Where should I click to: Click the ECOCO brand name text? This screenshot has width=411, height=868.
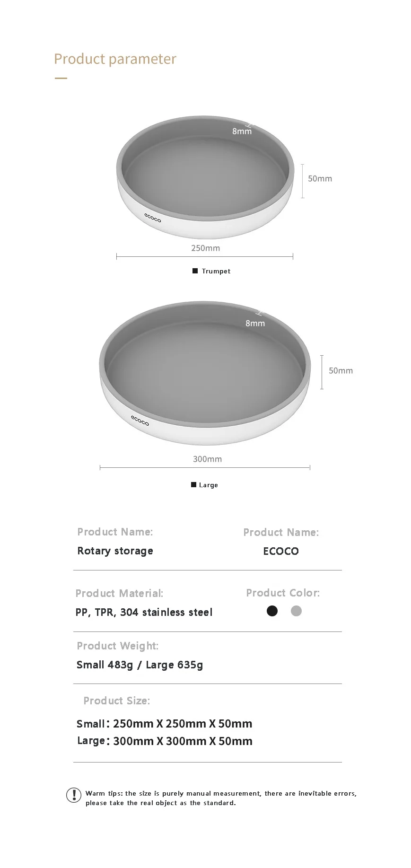[x=281, y=551]
